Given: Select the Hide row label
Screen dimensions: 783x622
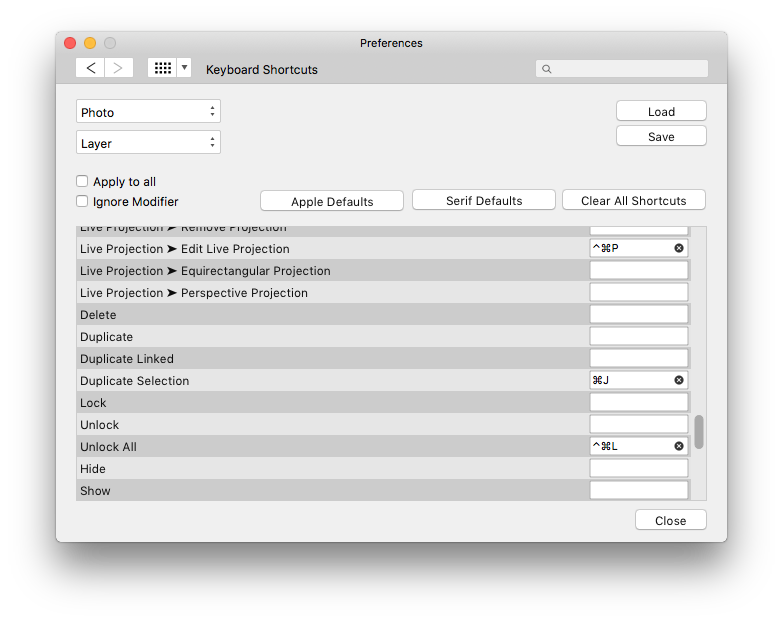Looking at the screenshot, I should (93, 468).
